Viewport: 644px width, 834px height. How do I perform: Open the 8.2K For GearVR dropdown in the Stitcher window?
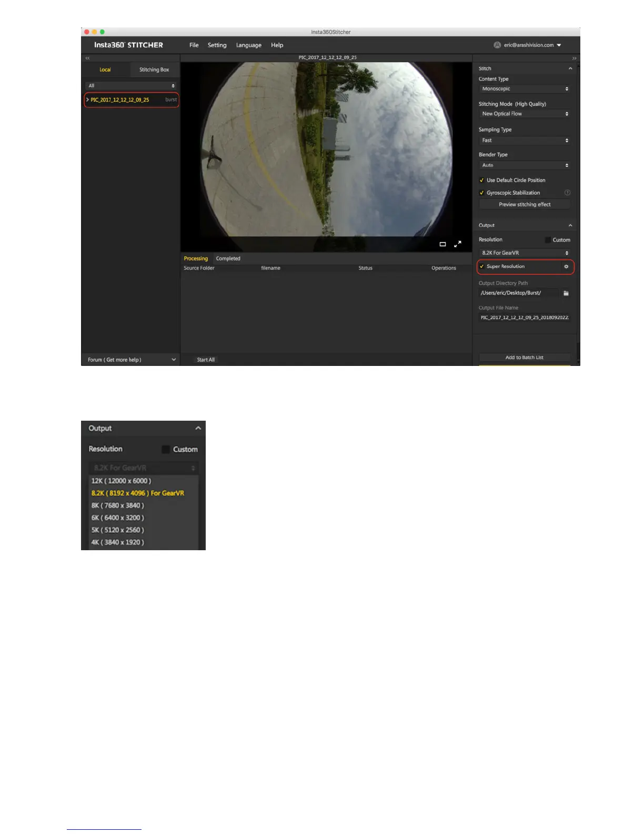(x=525, y=253)
